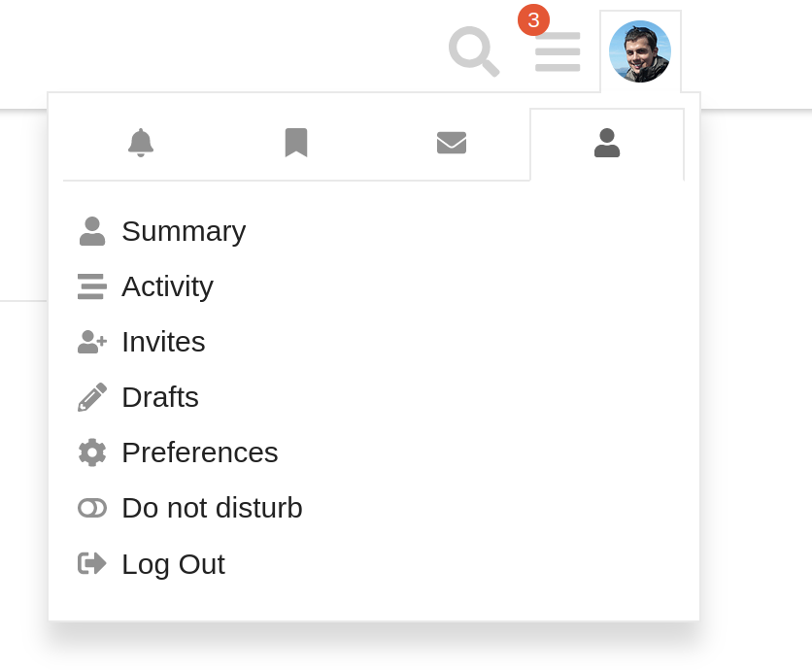812x670 pixels.
Task: Click the Drafts pencil icon
Action: (x=92, y=397)
